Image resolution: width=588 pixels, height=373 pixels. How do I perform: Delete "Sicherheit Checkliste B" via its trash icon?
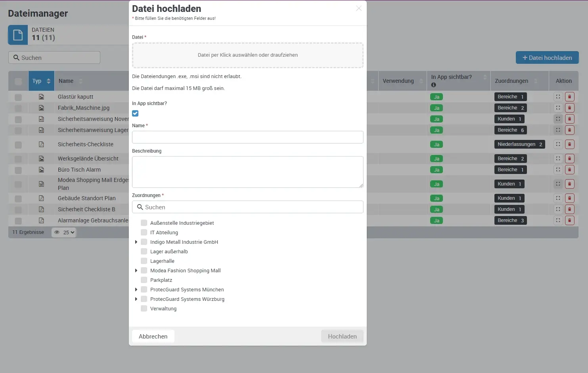[570, 209]
